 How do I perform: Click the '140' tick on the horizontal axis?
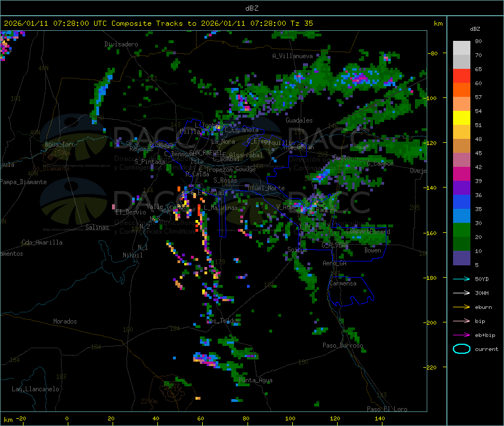click(380, 418)
